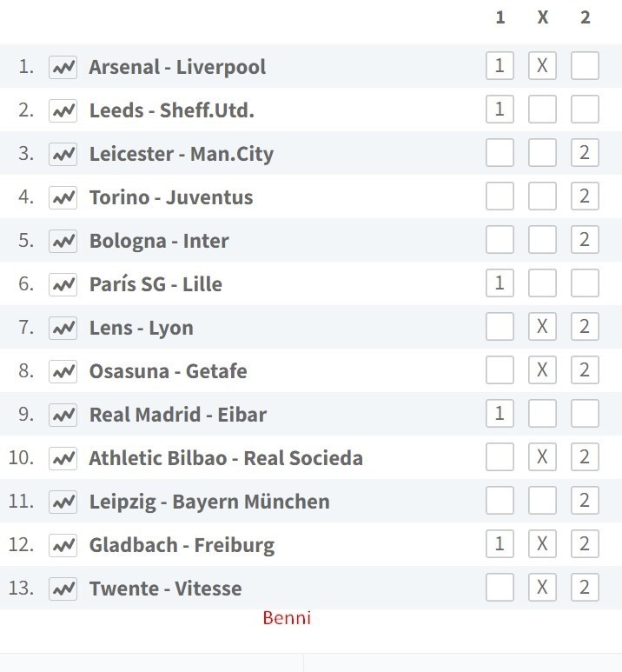Check the X box for Real Madrid - Eibar

coord(542,414)
